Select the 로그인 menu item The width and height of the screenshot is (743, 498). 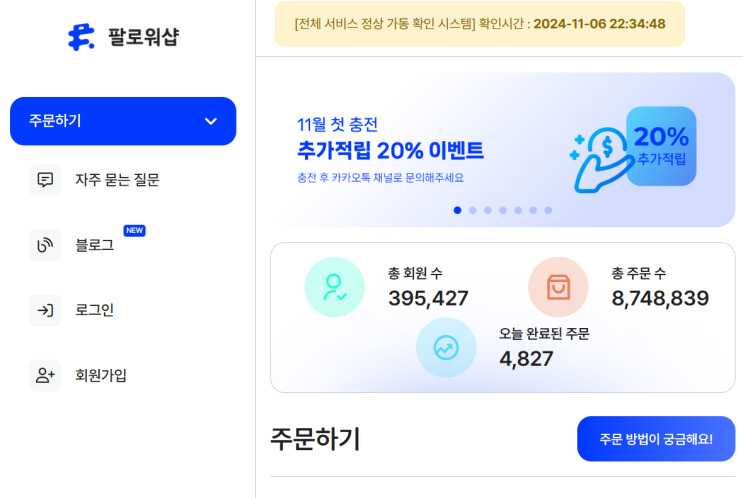(94, 310)
